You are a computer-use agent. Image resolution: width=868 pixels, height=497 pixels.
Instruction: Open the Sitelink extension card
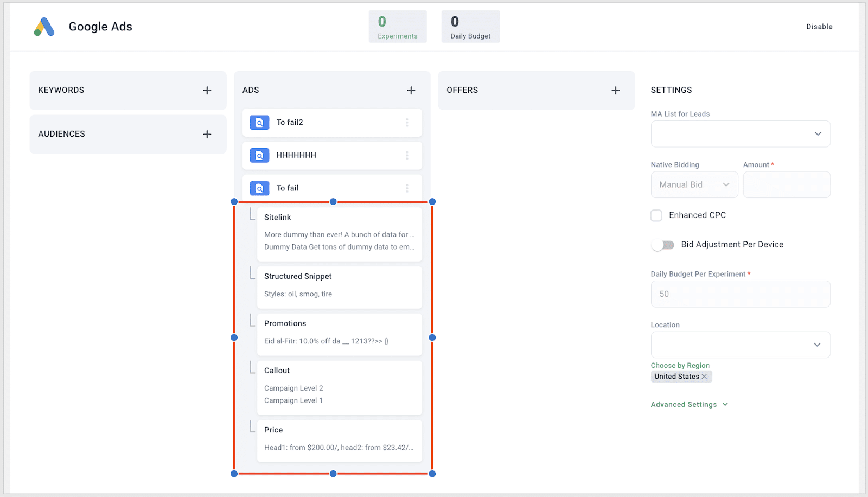click(x=340, y=234)
